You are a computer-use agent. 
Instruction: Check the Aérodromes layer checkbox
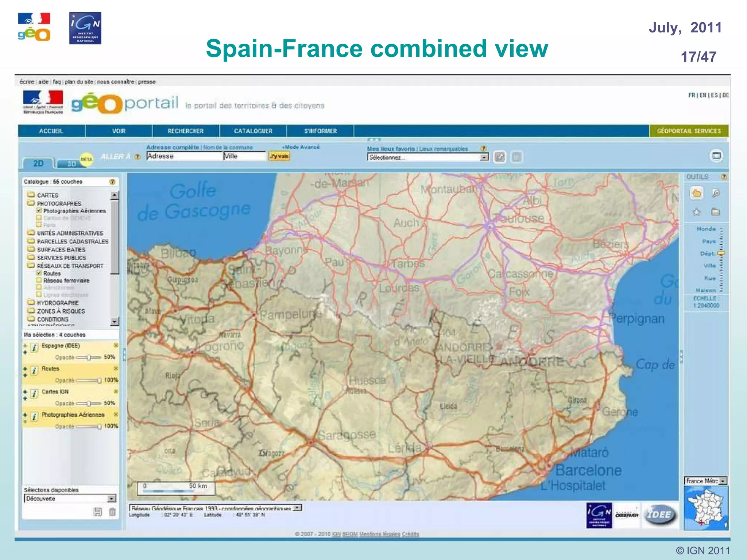[39, 287]
